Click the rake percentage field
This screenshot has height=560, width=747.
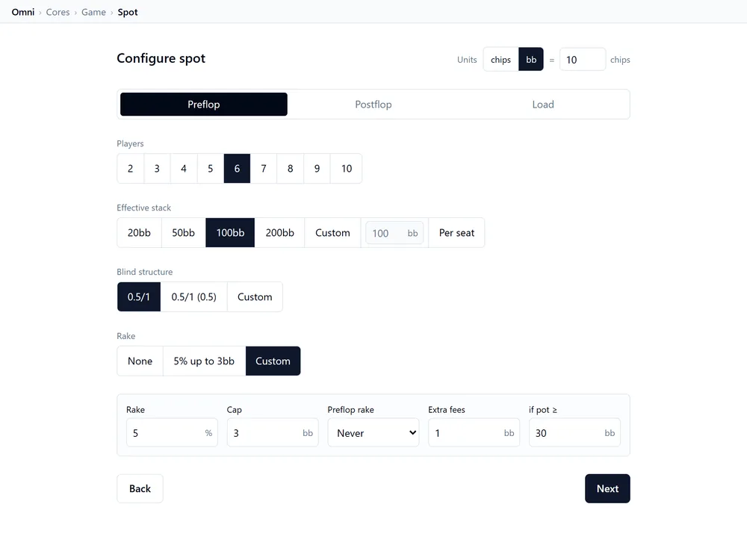coord(172,433)
